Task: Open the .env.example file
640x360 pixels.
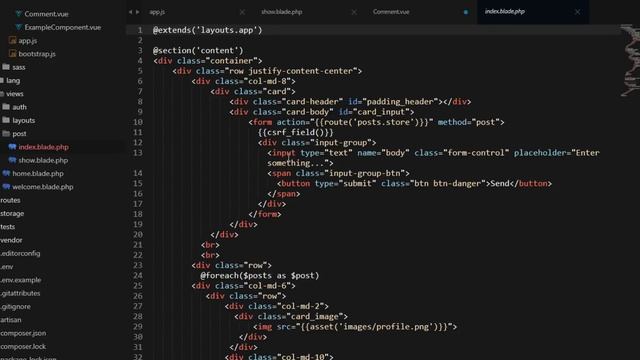Action: pos(20,280)
